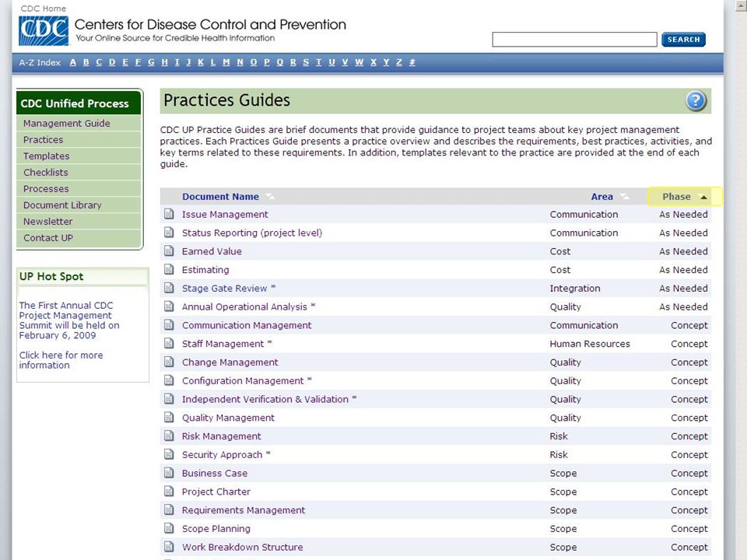This screenshot has width=747, height=560.
Task: Click document icon beside Change Management
Action: tap(169, 362)
